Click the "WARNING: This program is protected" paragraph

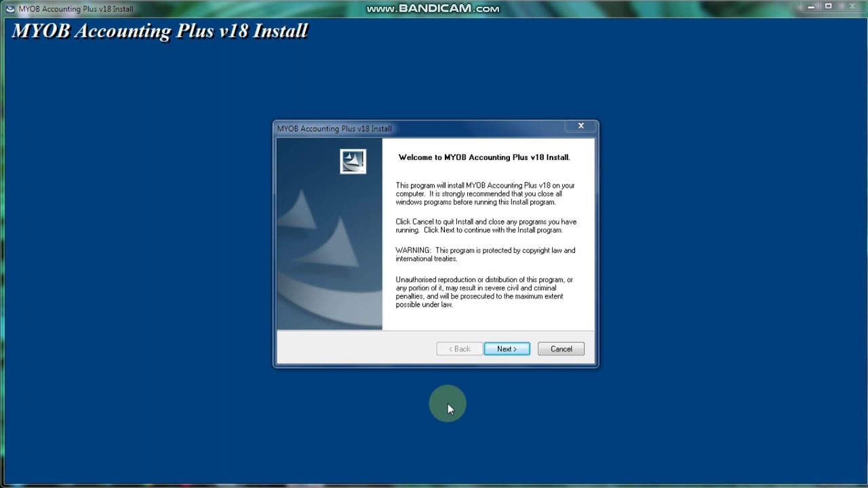coord(486,254)
